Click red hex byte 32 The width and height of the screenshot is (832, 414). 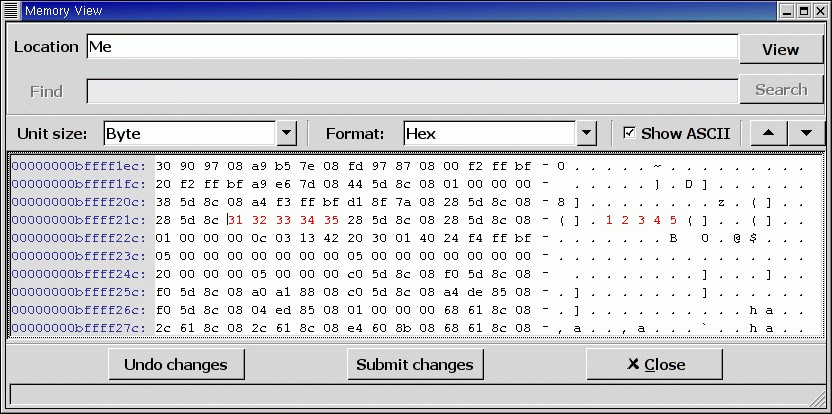[259, 220]
